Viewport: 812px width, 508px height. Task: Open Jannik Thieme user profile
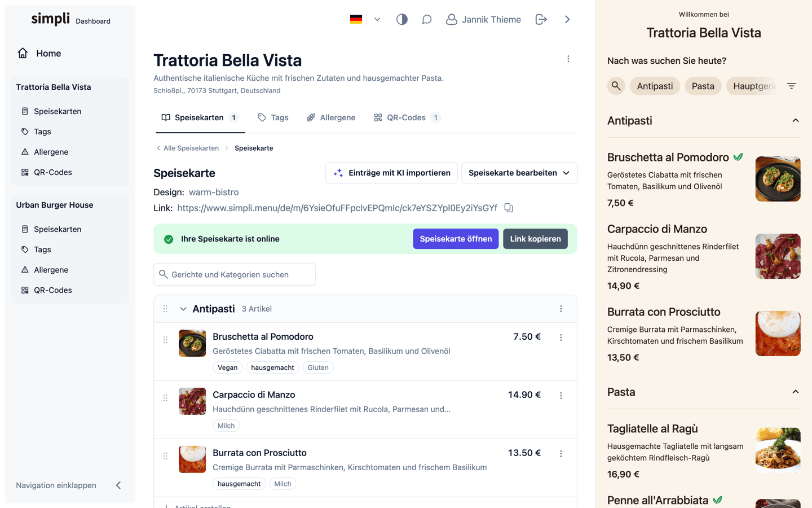(x=483, y=19)
